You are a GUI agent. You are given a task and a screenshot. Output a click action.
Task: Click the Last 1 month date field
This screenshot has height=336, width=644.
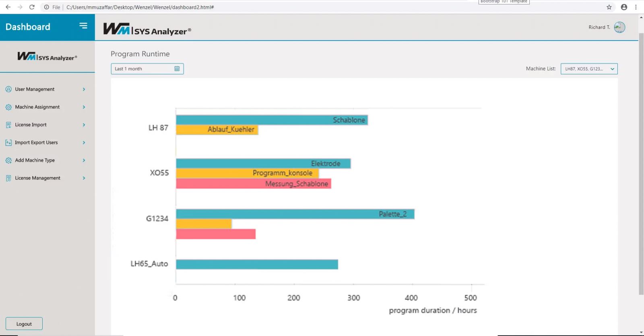pyautogui.click(x=143, y=69)
